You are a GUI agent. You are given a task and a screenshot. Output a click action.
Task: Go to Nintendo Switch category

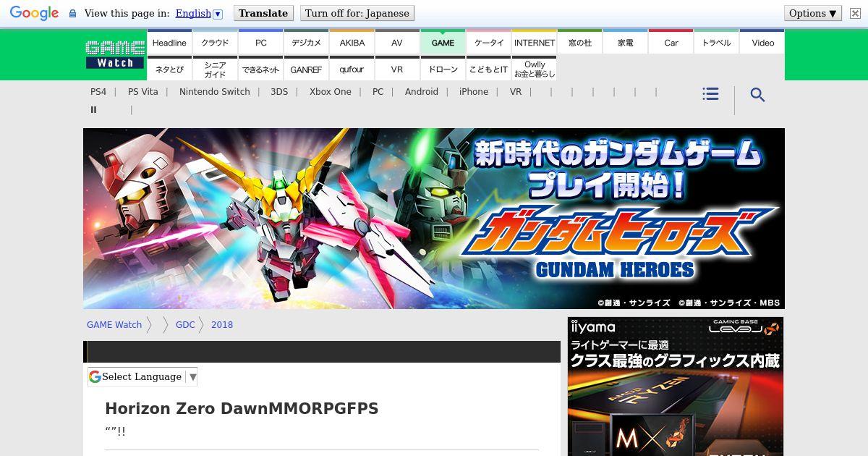(x=215, y=92)
